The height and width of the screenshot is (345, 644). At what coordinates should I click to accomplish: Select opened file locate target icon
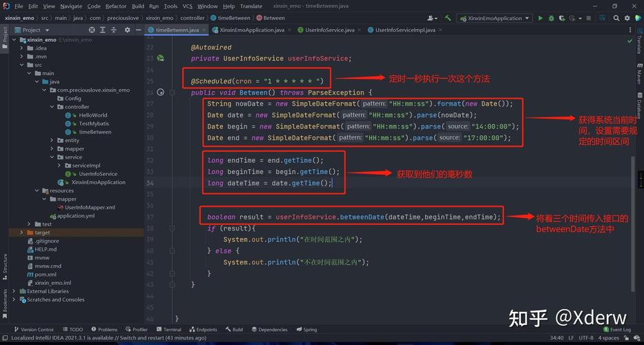point(92,30)
